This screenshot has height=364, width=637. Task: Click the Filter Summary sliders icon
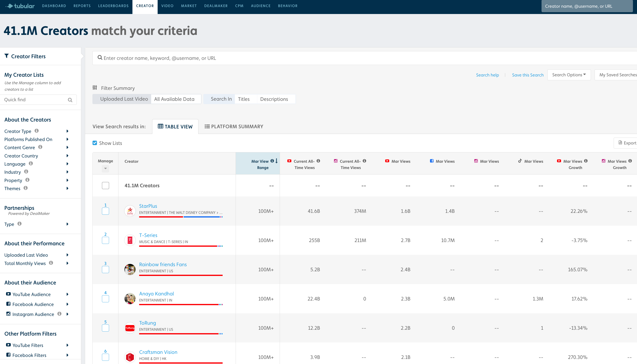coord(95,87)
